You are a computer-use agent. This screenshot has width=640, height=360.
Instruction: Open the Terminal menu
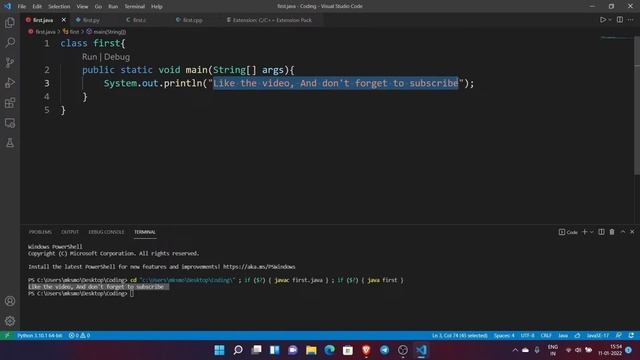pyautogui.click(x=135, y=6)
